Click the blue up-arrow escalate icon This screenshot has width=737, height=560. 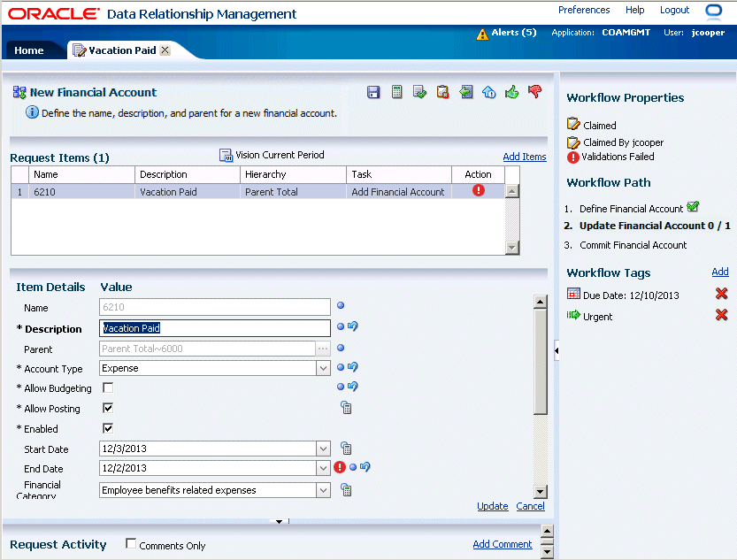coord(488,92)
